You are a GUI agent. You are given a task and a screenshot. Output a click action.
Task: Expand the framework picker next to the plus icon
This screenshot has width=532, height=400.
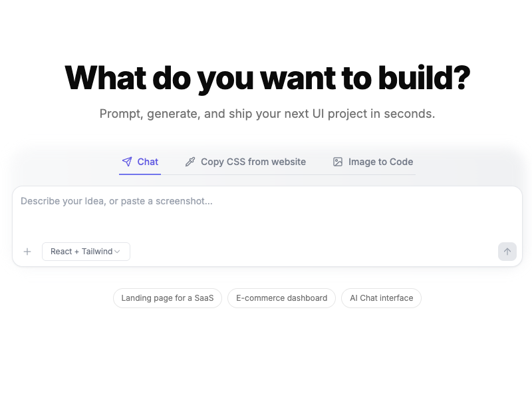point(86,252)
